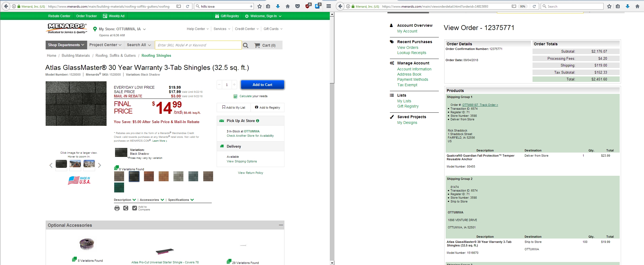The width and height of the screenshot is (644, 265).
Task: Select the Black Shadow shingle color swatch
Action: tap(134, 176)
